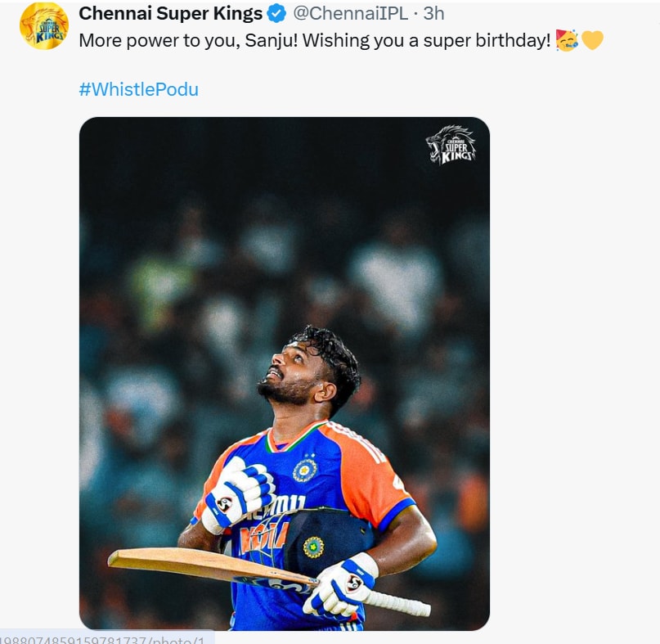660x644 pixels.
Task: Click the yellow heart emoji
Action: click(x=592, y=40)
